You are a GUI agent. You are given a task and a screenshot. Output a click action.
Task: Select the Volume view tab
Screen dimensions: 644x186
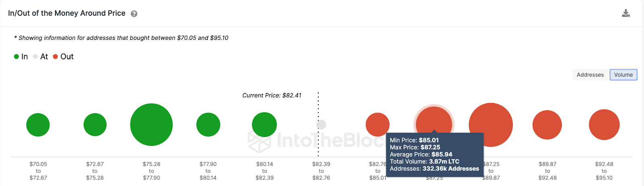tap(623, 75)
